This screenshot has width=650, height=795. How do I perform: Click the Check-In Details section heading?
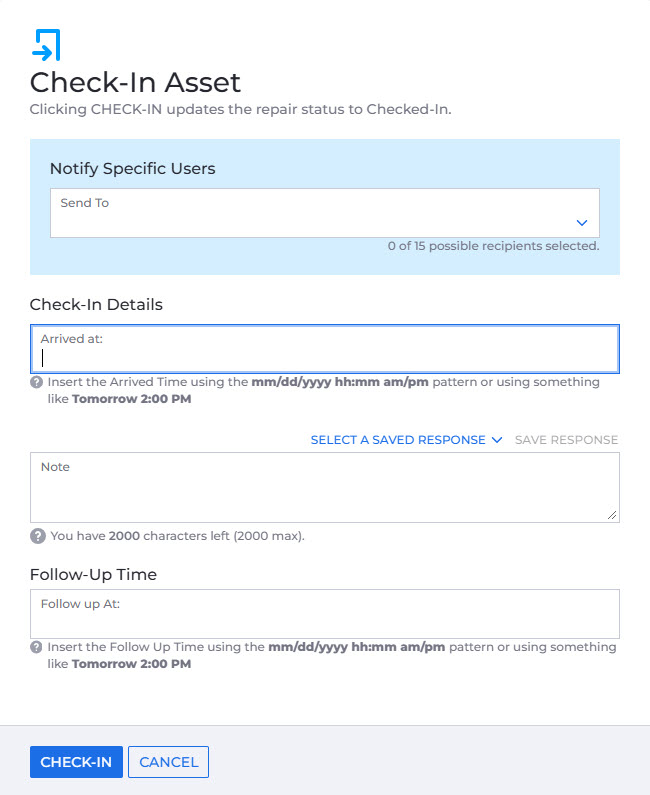(x=96, y=304)
